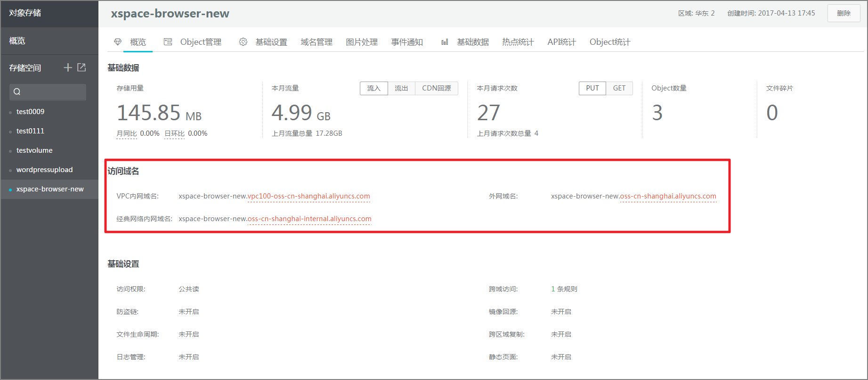Switch to the Object管理 tab
The width and height of the screenshot is (868, 380).
click(x=201, y=42)
